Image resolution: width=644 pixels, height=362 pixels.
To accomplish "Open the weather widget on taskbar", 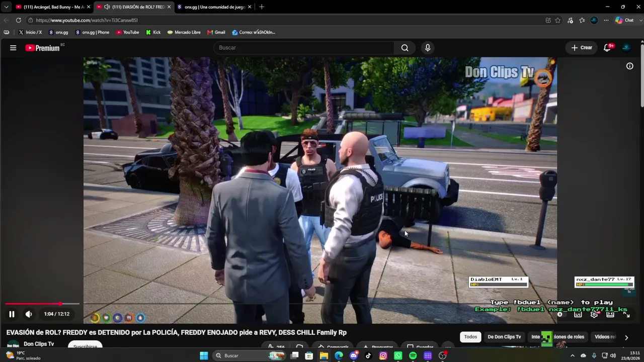I will (x=23, y=355).
